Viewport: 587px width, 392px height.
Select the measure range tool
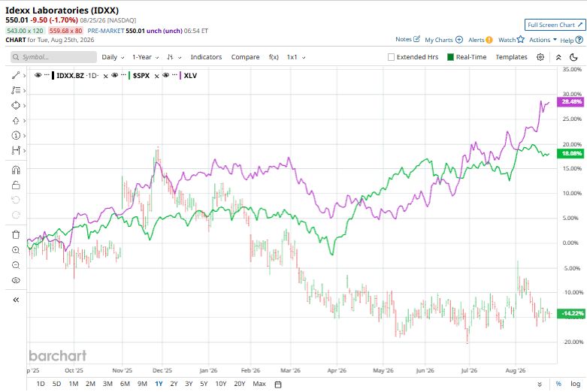coord(15,150)
